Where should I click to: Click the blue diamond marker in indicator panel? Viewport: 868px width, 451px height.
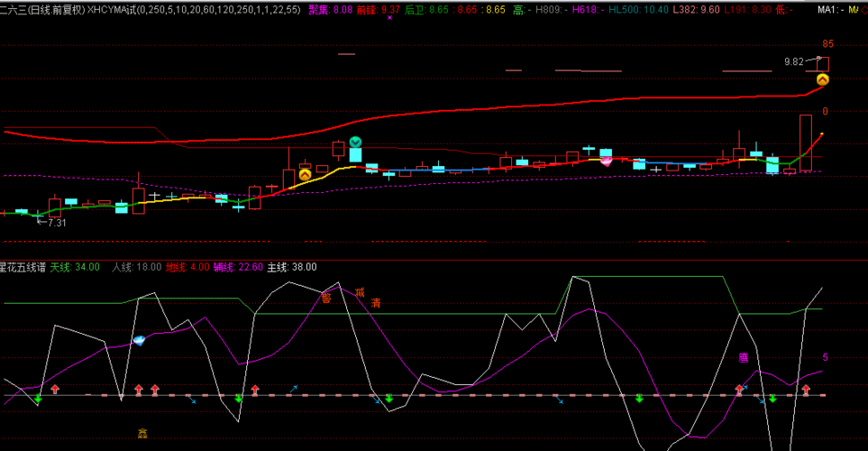(139, 340)
